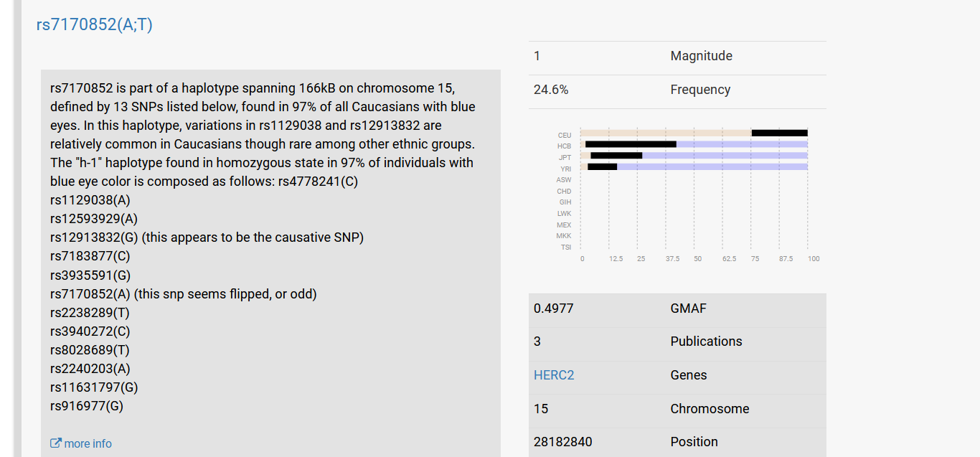The height and width of the screenshot is (457, 980).
Task: Click the black segment of the YRI bar
Action: [603, 167]
